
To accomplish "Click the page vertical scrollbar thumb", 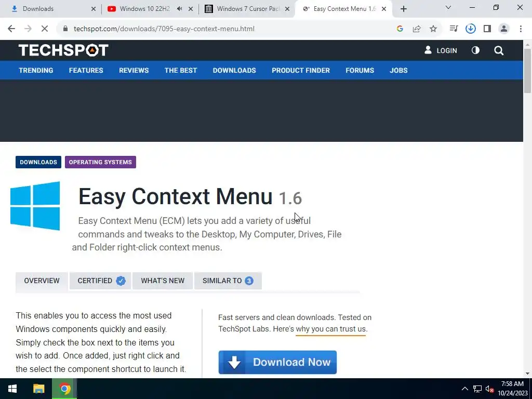I will click(x=527, y=71).
